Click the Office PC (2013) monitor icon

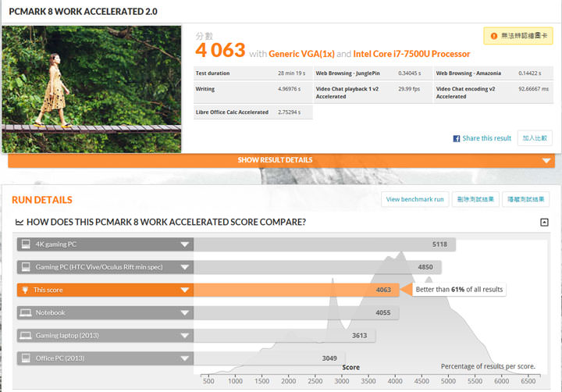point(26,358)
